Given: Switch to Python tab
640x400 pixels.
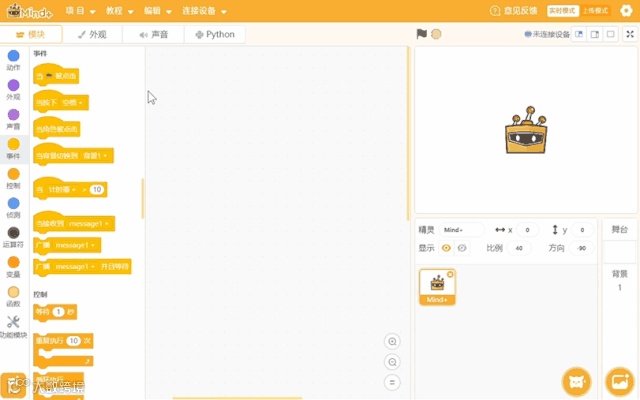Looking at the screenshot, I should [215, 34].
